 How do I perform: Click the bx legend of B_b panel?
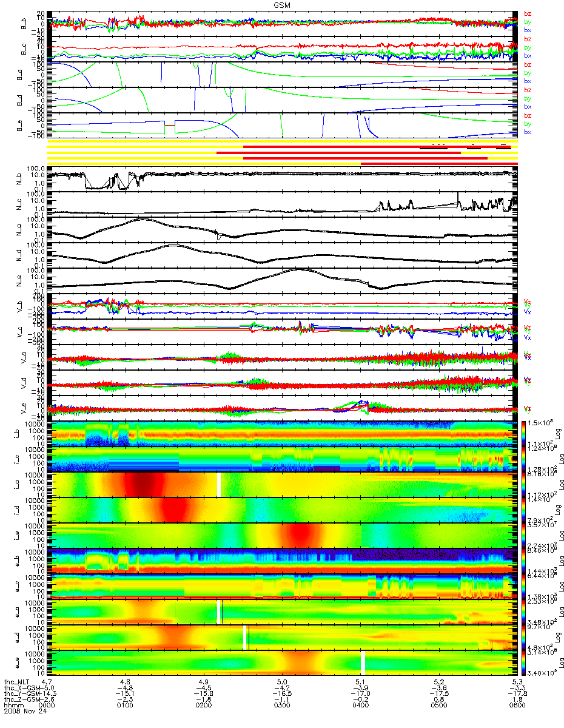click(x=528, y=30)
